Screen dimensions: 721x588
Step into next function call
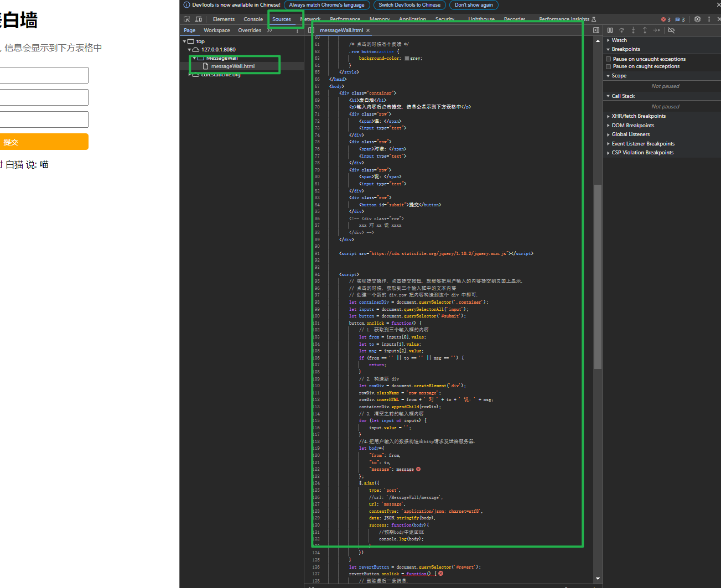coord(633,30)
